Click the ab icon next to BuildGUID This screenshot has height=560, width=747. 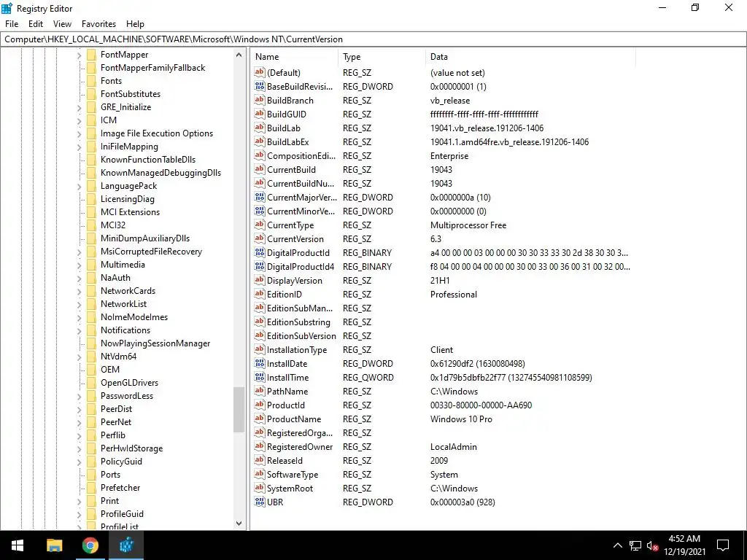click(260, 114)
